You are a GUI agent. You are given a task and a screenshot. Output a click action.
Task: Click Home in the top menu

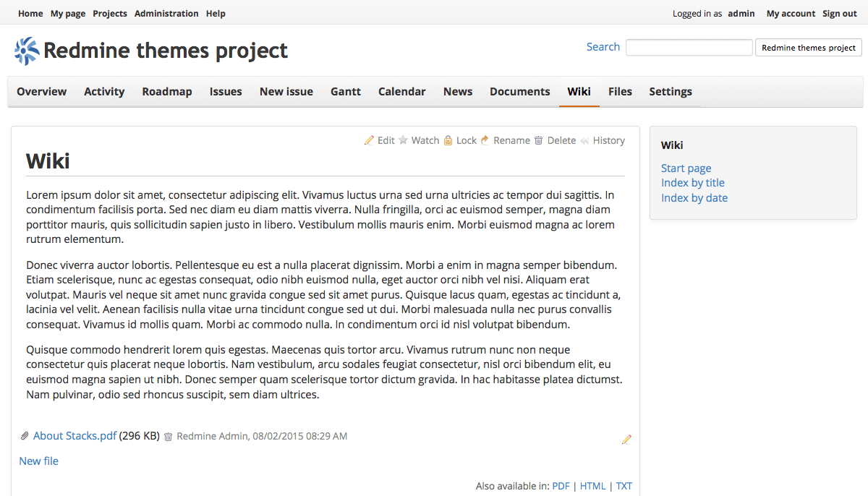pos(30,14)
